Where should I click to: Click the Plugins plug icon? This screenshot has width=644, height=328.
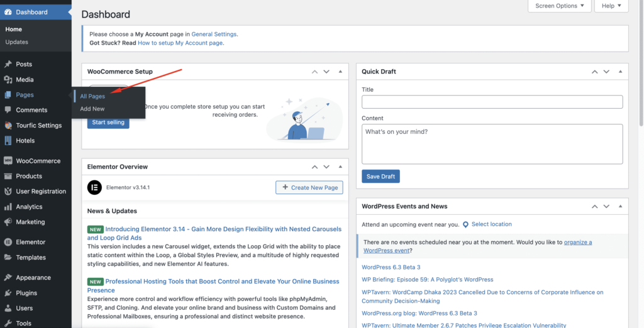[x=8, y=293]
